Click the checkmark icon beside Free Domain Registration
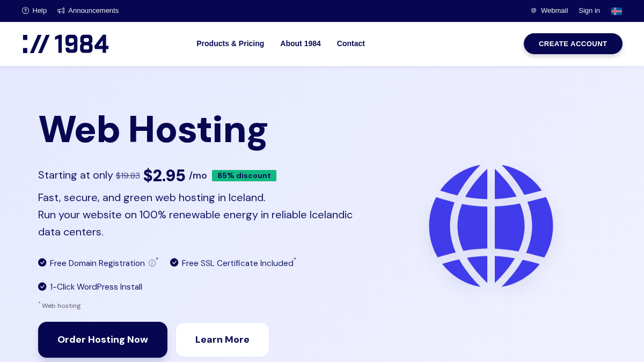Screen dimensions: 644x362 pyautogui.click(x=42, y=262)
